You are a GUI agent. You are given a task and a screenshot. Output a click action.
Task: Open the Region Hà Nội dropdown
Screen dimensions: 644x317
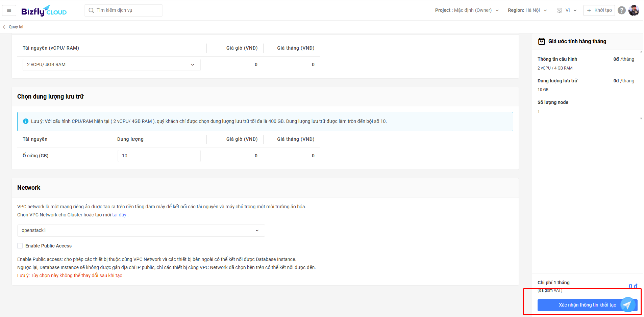click(527, 10)
